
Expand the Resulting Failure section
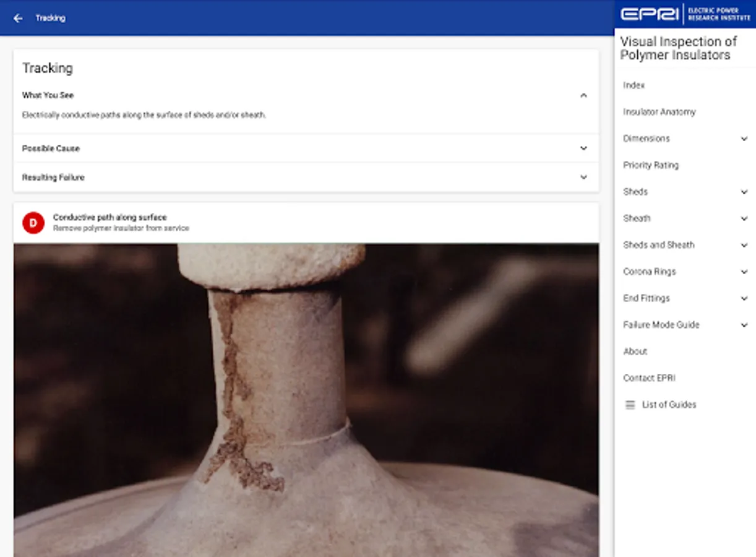[x=583, y=177]
